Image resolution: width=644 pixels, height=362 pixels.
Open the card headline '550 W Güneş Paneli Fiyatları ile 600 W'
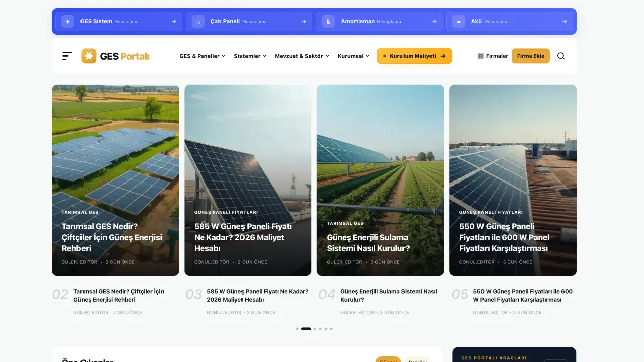(504, 237)
